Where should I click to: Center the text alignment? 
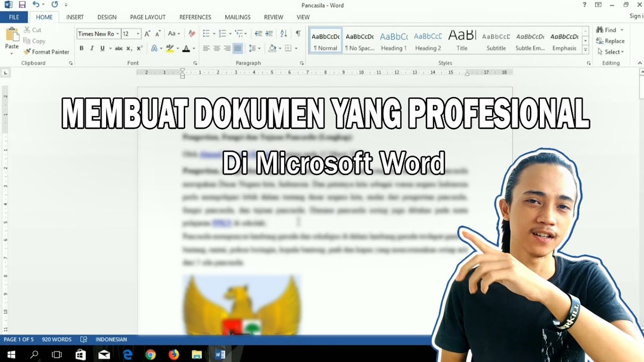[217, 48]
